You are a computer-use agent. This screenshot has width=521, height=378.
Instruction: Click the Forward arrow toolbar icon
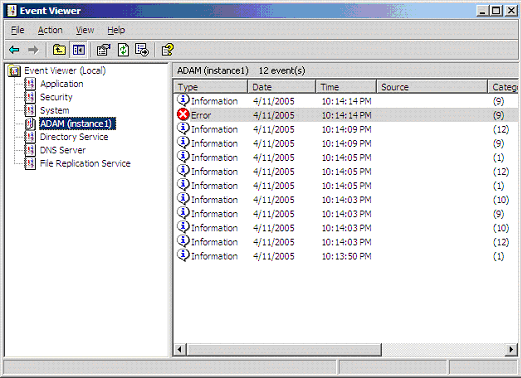click(x=33, y=50)
